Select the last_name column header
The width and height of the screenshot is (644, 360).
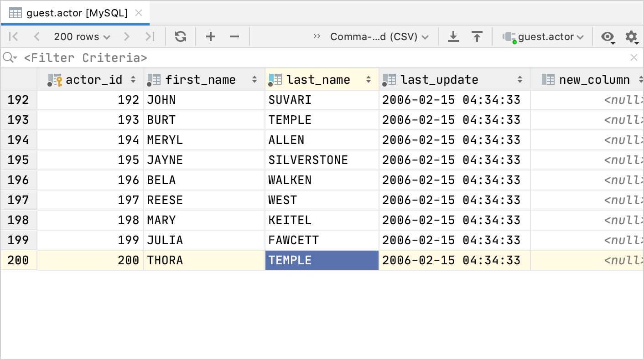pos(322,80)
